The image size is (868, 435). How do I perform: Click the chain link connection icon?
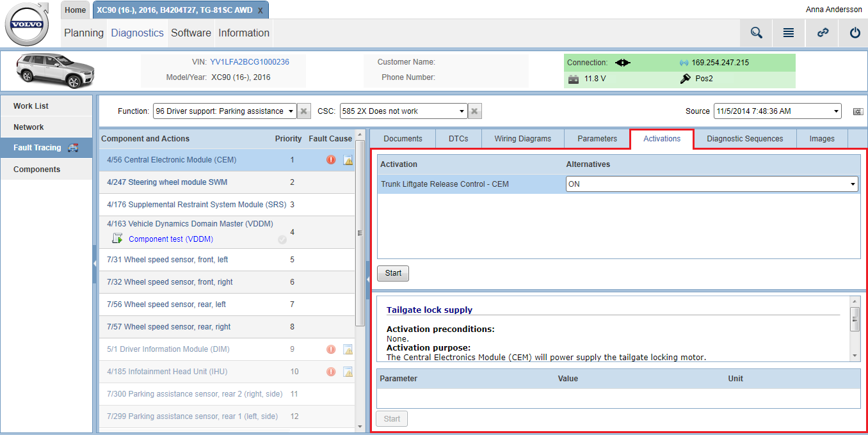(x=823, y=33)
